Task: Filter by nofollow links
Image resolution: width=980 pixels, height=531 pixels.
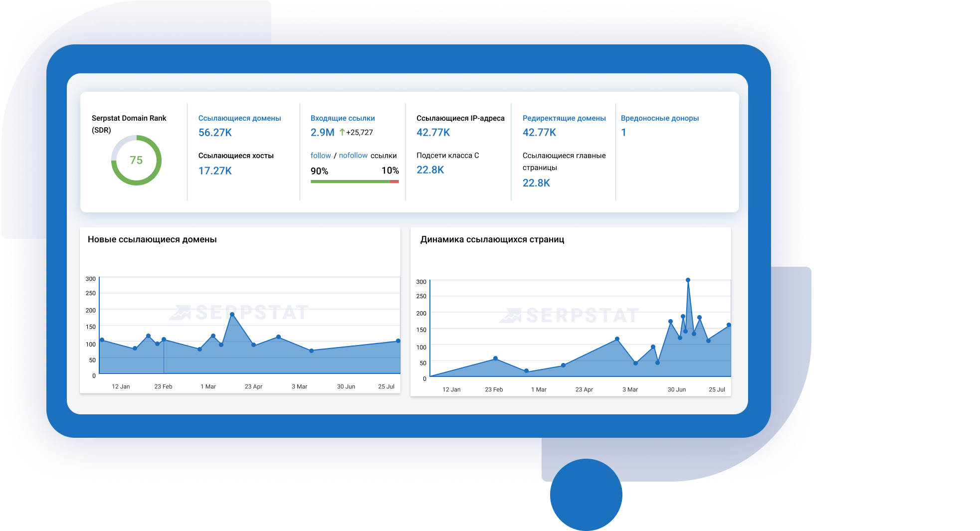Action: (x=353, y=155)
